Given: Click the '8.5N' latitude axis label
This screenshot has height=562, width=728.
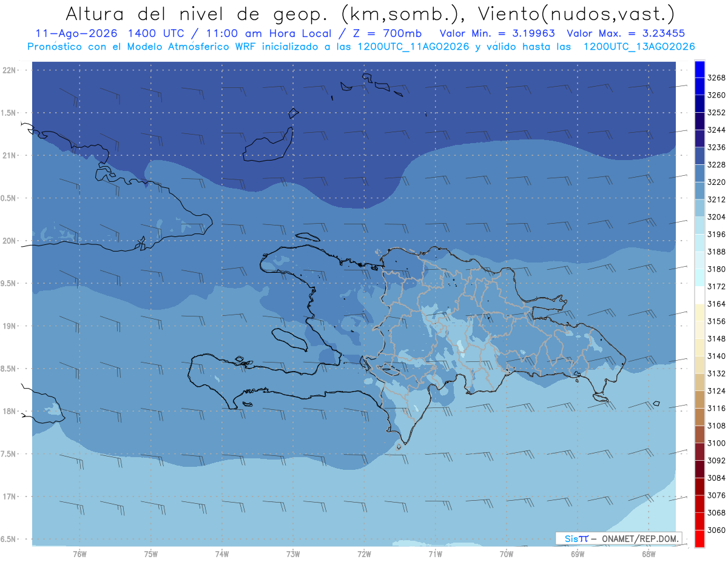Looking at the screenshot, I should 9,369.
